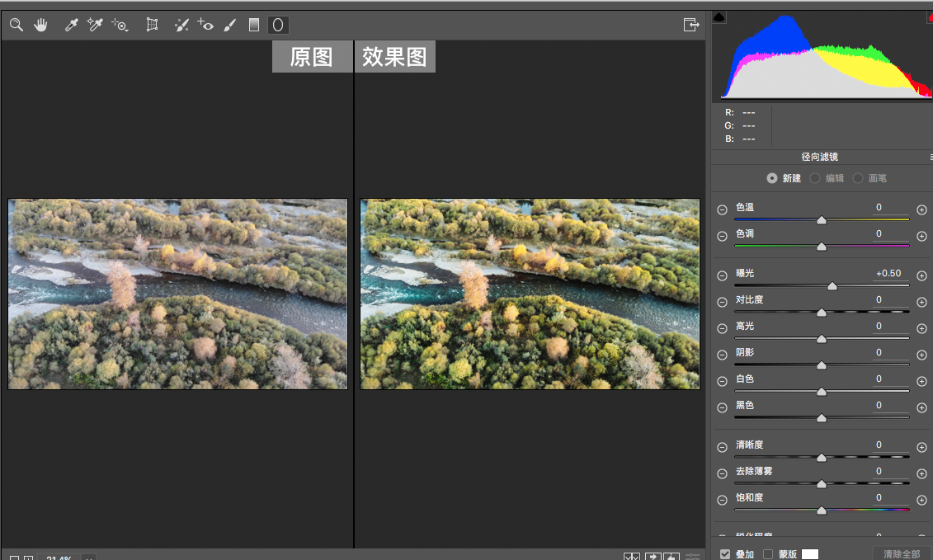Select the Graduated Filter tool
Viewport: 933px width, 560px height.
click(254, 26)
